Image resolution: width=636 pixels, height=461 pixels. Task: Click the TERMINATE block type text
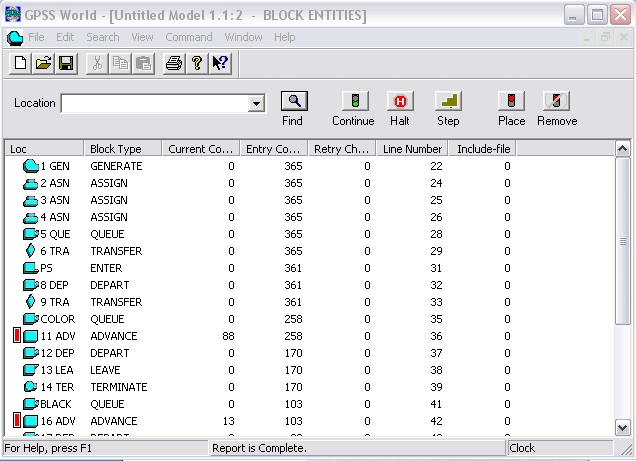pyautogui.click(x=118, y=387)
